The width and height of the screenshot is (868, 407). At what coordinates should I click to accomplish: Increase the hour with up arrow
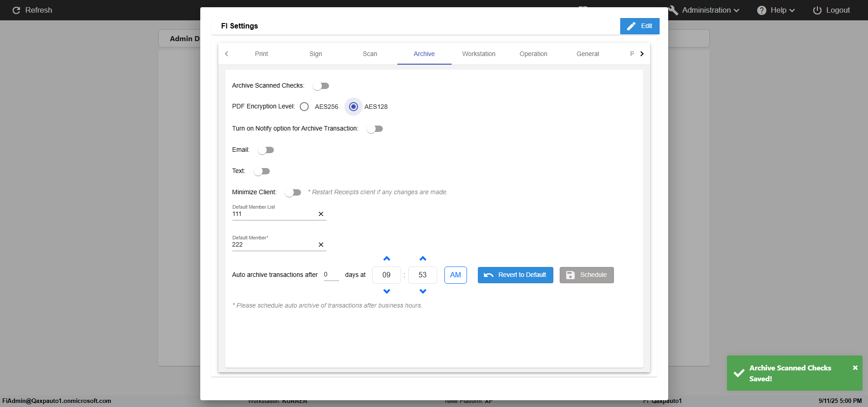(387, 259)
